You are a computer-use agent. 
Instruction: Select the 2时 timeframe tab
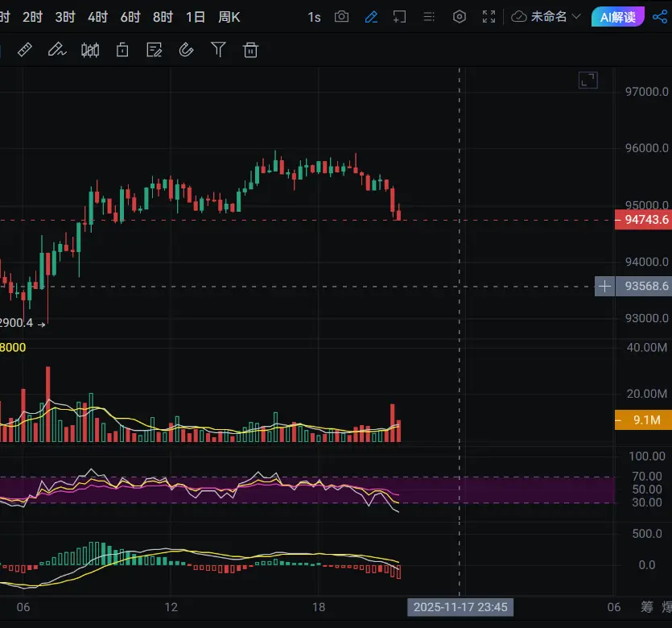(32, 17)
